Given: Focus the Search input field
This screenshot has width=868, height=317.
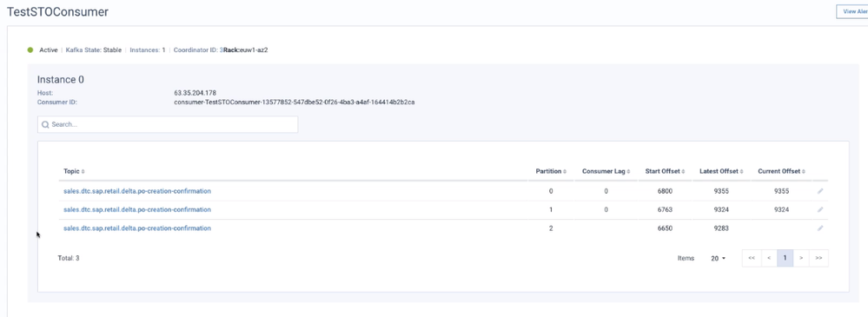Looking at the screenshot, I should tap(168, 124).
